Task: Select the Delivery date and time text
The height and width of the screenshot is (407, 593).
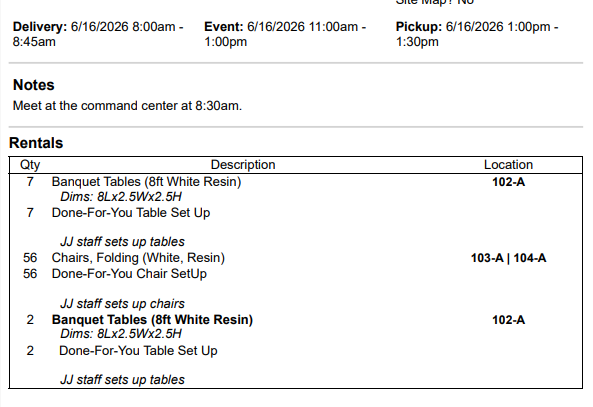Action: tap(98, 34)
